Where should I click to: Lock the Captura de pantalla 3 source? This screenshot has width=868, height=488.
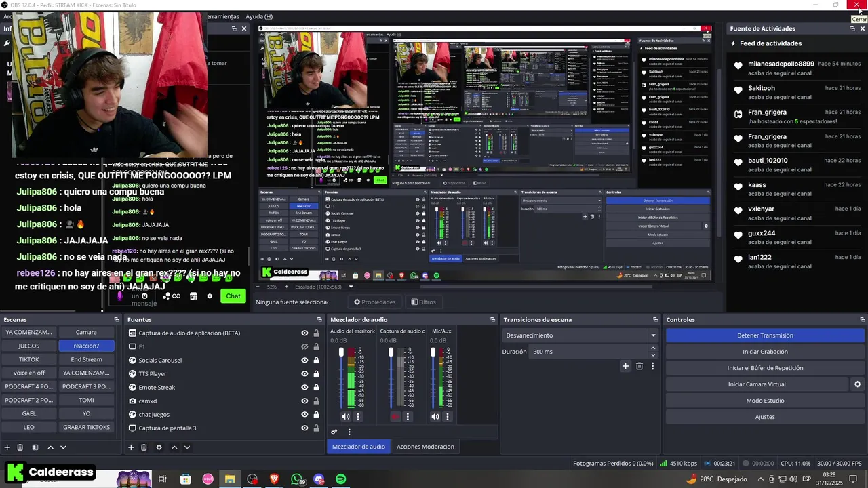[x=316, y=428]
